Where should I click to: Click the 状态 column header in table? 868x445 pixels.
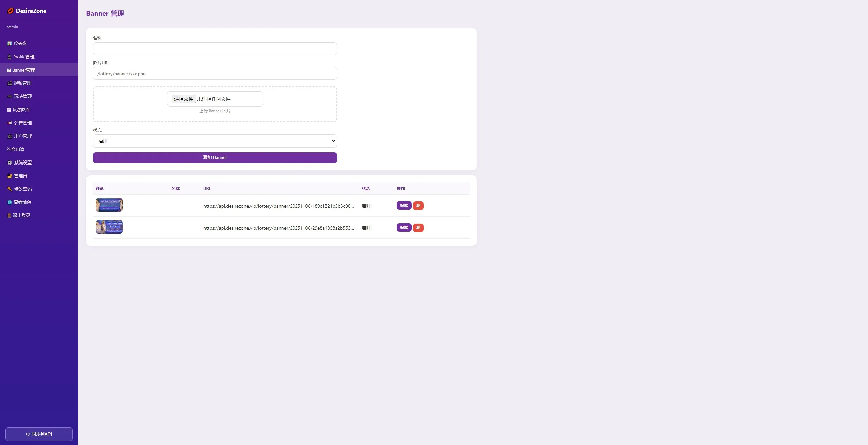pos(366,188)
